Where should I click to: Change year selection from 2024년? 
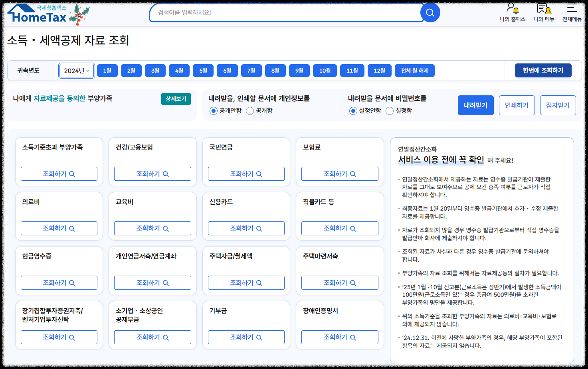click(76, 70)
